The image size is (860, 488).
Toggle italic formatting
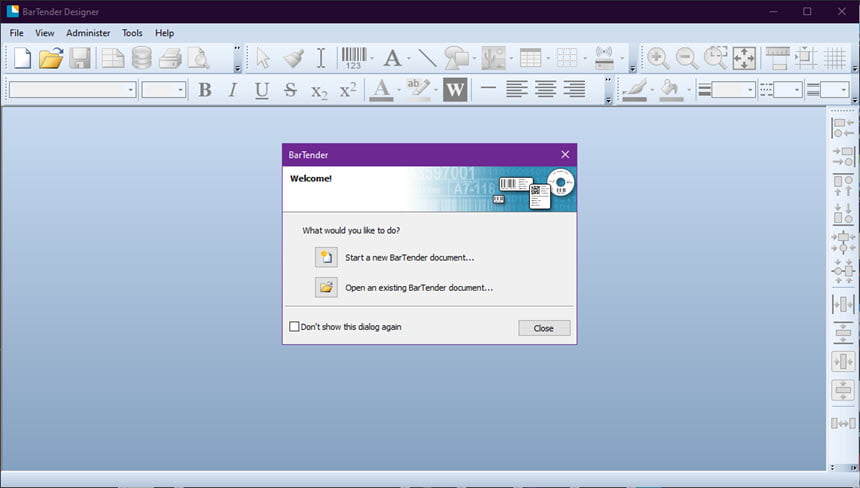pos(233,89)
